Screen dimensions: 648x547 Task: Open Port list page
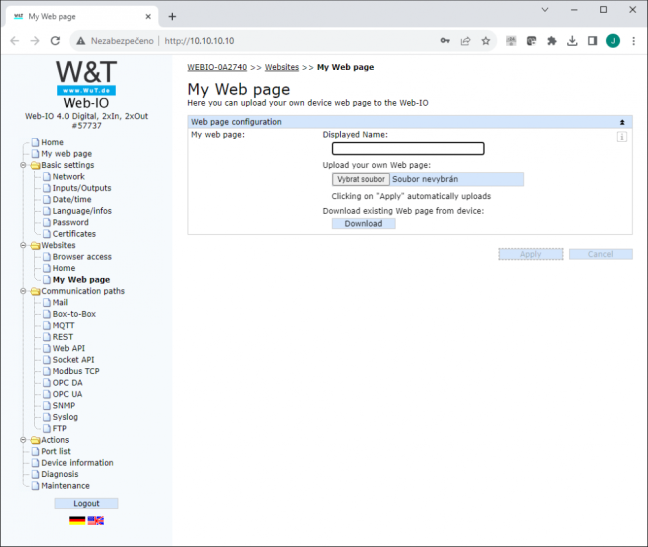point(56,452)
